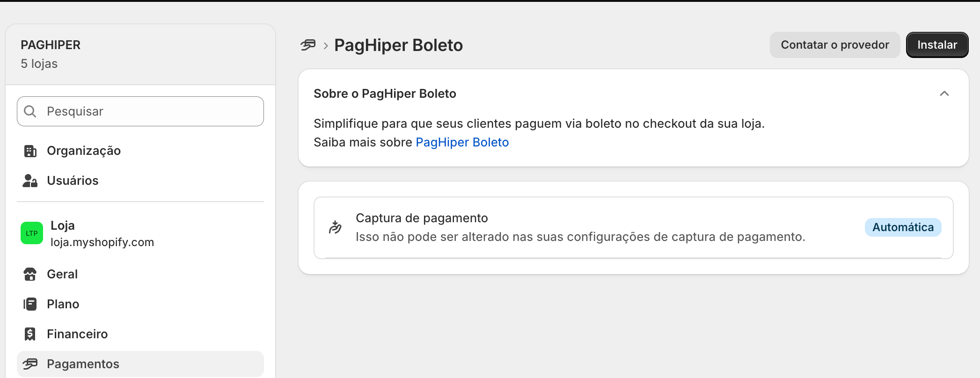Open the PagHiper Boleto learn more link
The image size is (980, 378).
coord(462,142)
